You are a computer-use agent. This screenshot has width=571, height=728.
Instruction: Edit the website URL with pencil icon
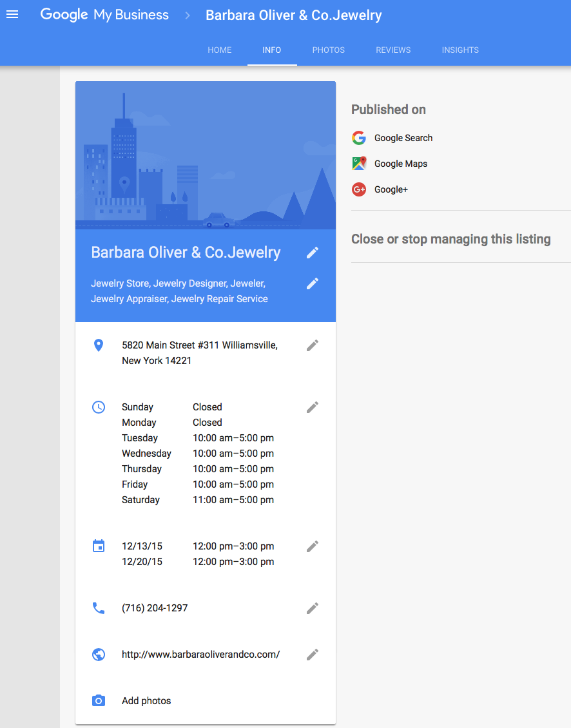coord(313,655)
